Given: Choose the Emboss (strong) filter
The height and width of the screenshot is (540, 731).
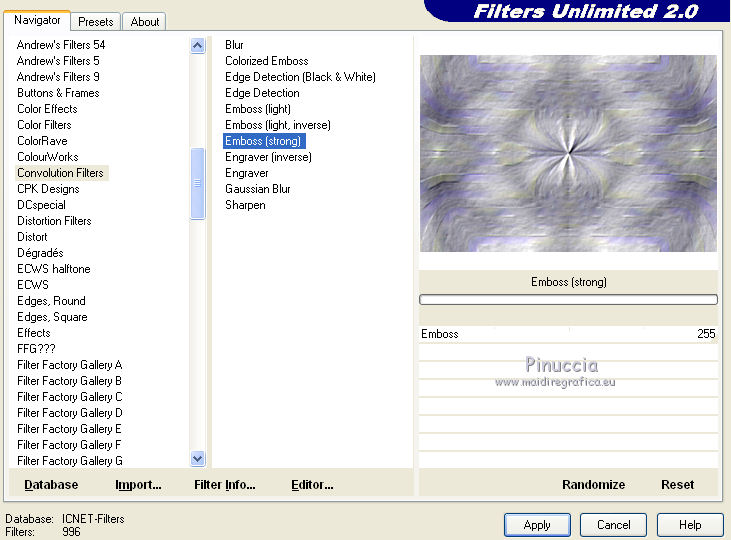Looking at the screenshot, I should pos(263,141).
